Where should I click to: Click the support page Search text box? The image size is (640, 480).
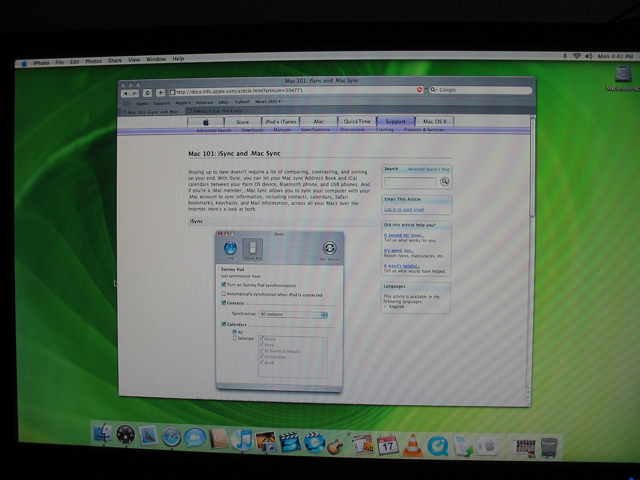point(410,182)
